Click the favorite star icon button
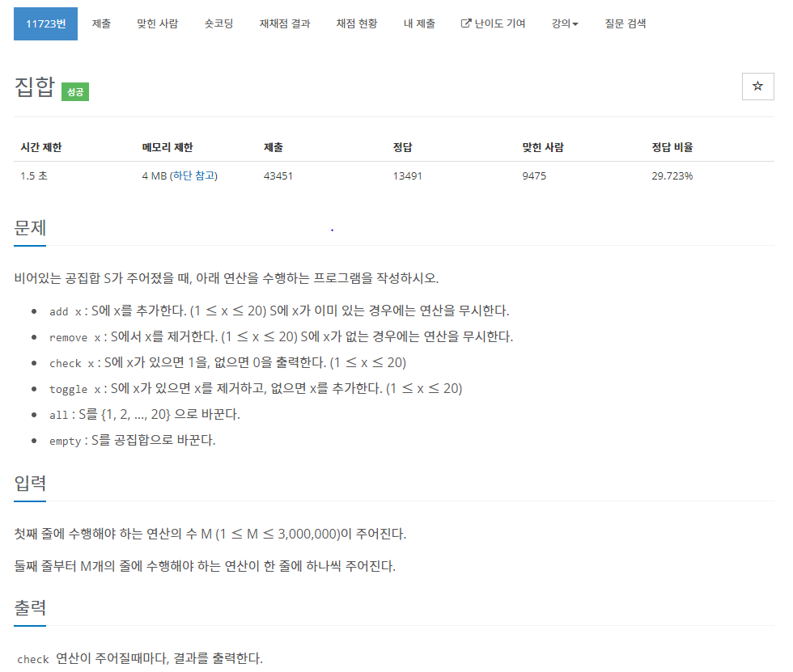The height and width of the screenshot is (672, 793). click(757, 87)
